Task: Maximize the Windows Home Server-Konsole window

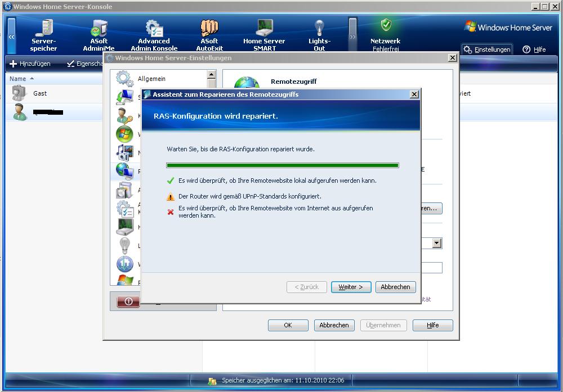Action: (545, 6)
